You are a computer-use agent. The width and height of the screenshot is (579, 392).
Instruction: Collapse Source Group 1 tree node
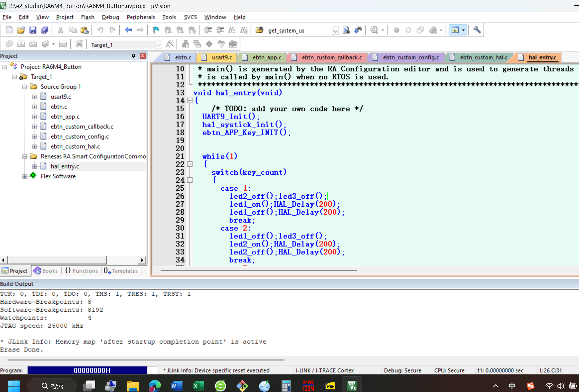(25, 87)
